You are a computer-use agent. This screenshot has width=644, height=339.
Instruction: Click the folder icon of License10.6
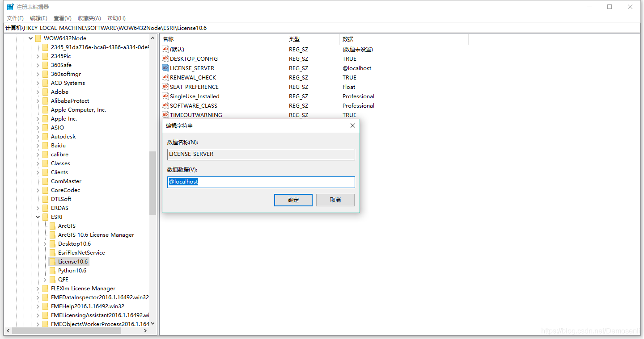pyautogui.click(x=52, y=261)
